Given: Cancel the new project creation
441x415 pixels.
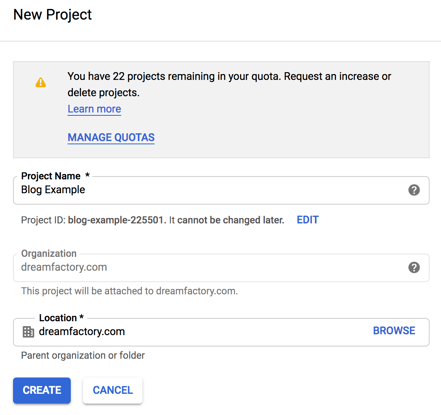Looking at the screenshot, I should (x=113, y=390).
